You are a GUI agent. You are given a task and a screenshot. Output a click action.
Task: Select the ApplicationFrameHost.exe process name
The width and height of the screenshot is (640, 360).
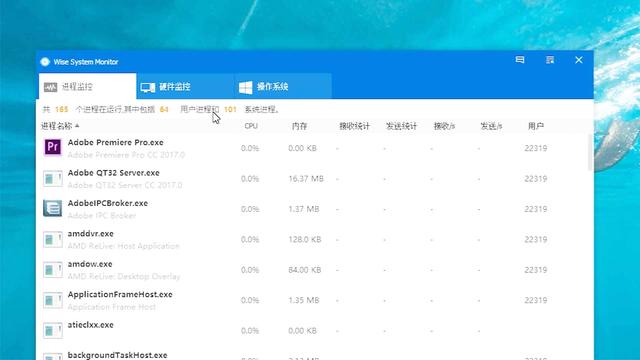tap(120, 294)
